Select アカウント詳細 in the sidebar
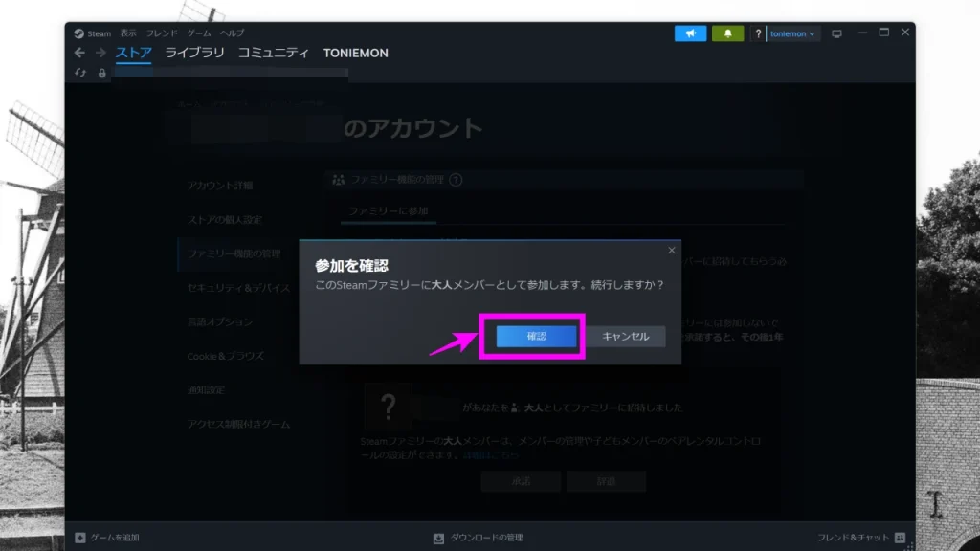980x551 pixels. click(220, 186)
